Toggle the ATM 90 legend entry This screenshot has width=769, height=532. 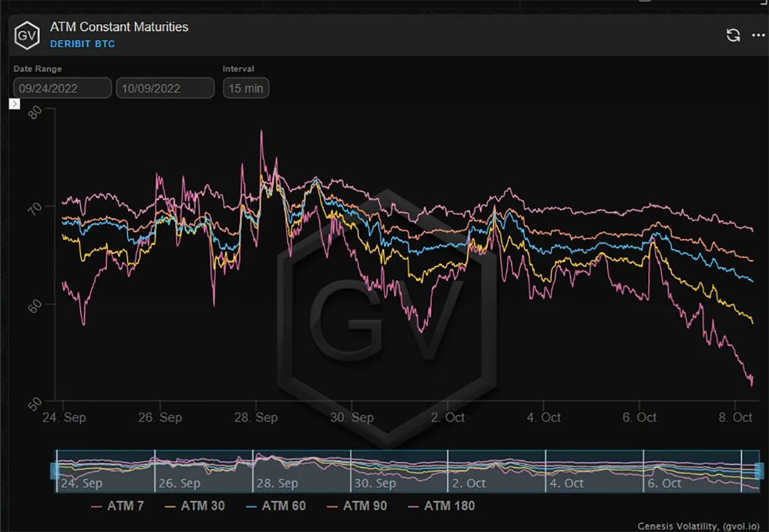[x=357, y=506]
